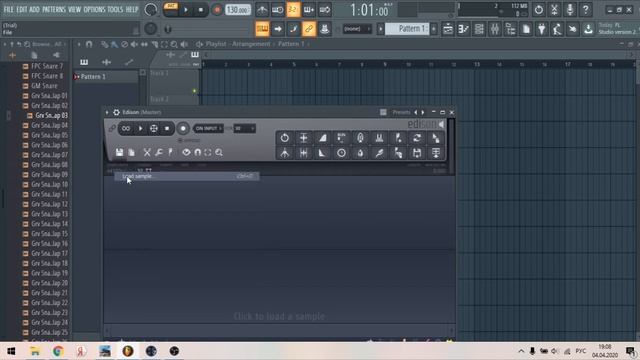Open the ON INPUT recording mode dropdown
This screenshot has width=640, height=360.
tap(208, 129)
